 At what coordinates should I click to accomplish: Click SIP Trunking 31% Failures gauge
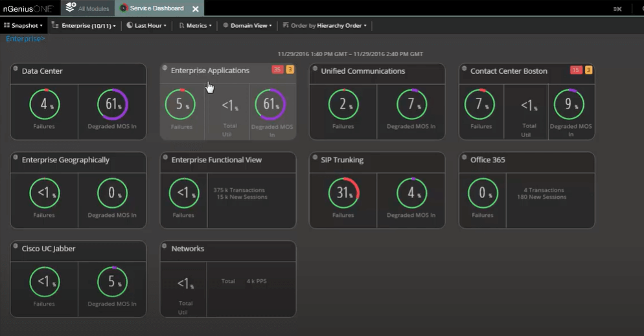[x=344, y=193]
